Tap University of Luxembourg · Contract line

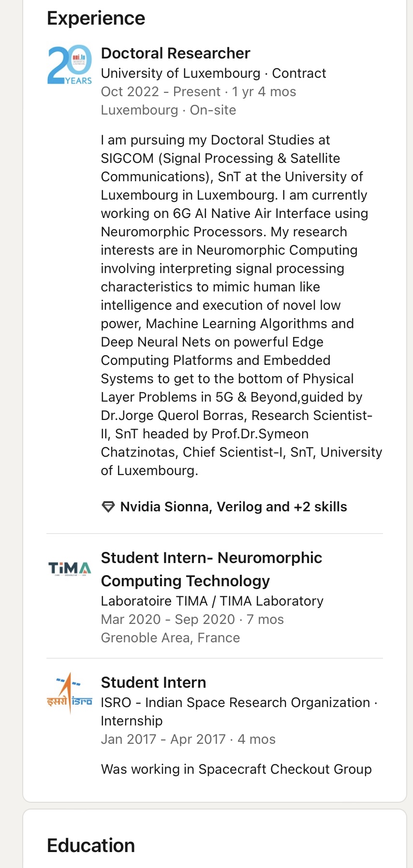[213, 73]
